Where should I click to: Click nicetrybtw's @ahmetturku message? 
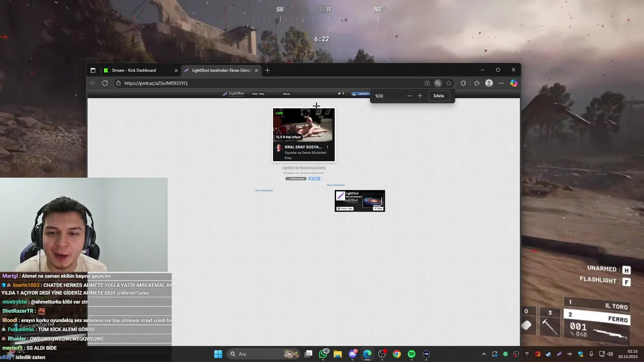tap(59, 302)
